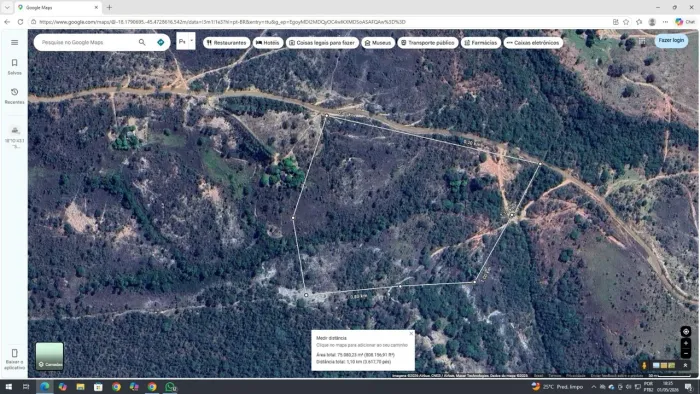700x394 pixels.
Task: Open the Windows Start menu
Action: point(8,387)
